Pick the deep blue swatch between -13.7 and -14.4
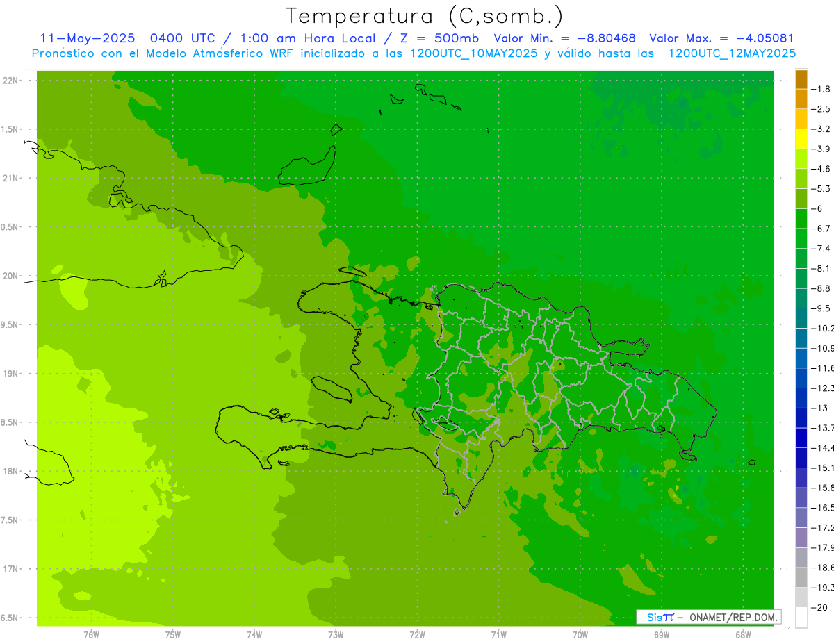The width and height of the screenshot is (834, 644). tap(801, 438)
